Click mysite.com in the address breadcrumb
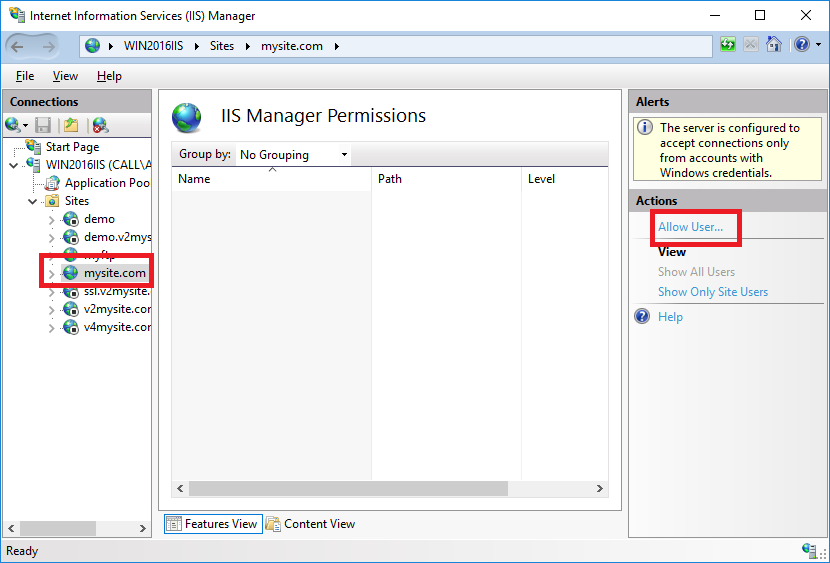 coord(292,46)
